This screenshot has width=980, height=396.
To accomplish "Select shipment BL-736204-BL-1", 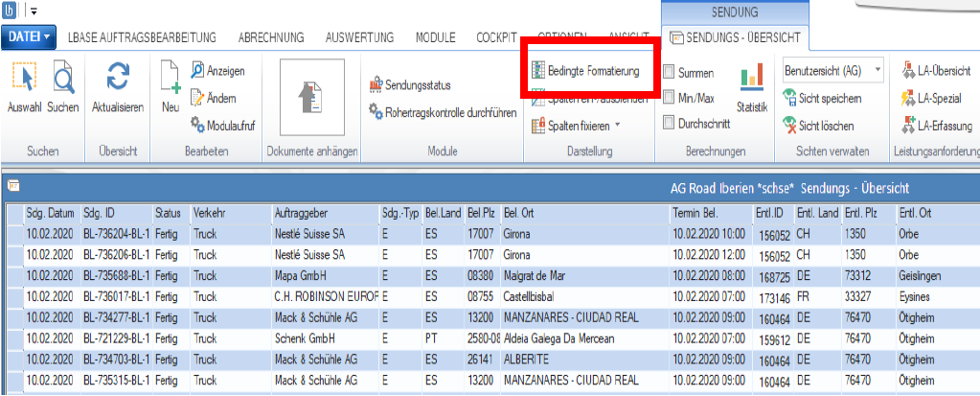I will [x=116, y=235].
